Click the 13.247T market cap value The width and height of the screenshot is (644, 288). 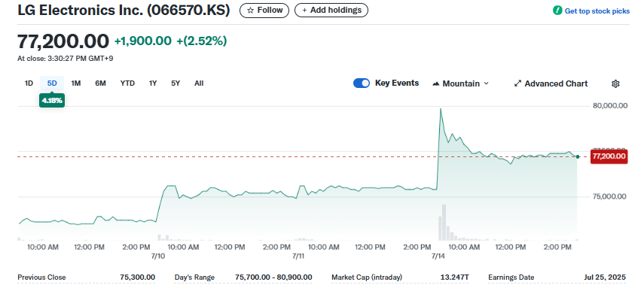tap(454, 277)
